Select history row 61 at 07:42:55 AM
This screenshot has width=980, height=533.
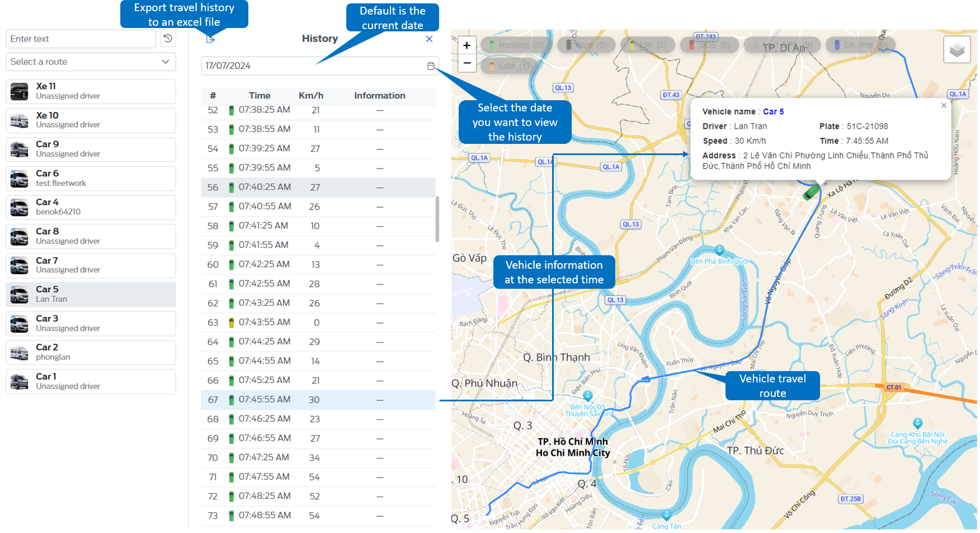[318, 284]
